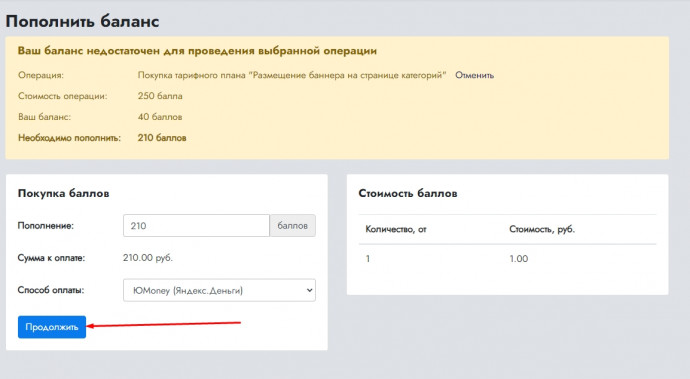The image size is (690, 379).
Task: Click the Стоимость операции: label
Action: pos(62,96)
